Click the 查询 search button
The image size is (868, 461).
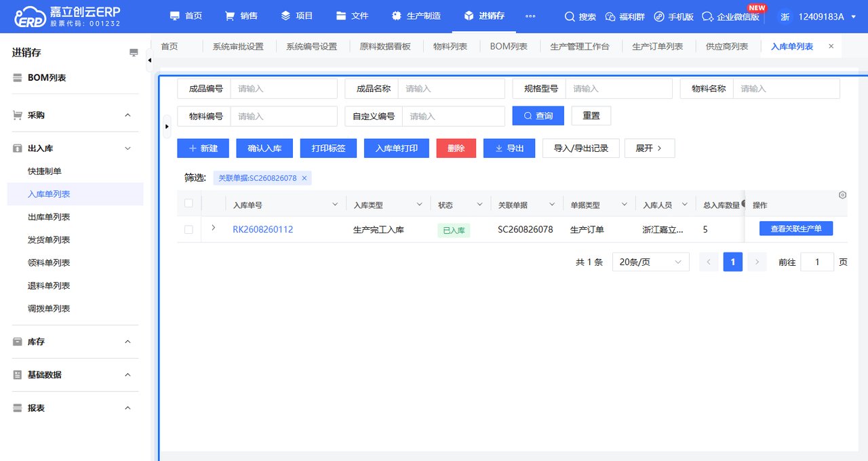(x=538, y=116)
